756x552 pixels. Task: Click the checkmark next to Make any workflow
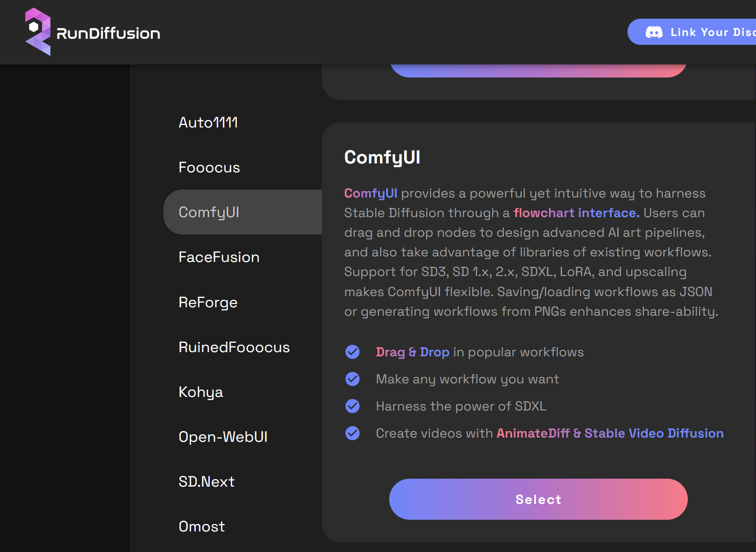352,379
